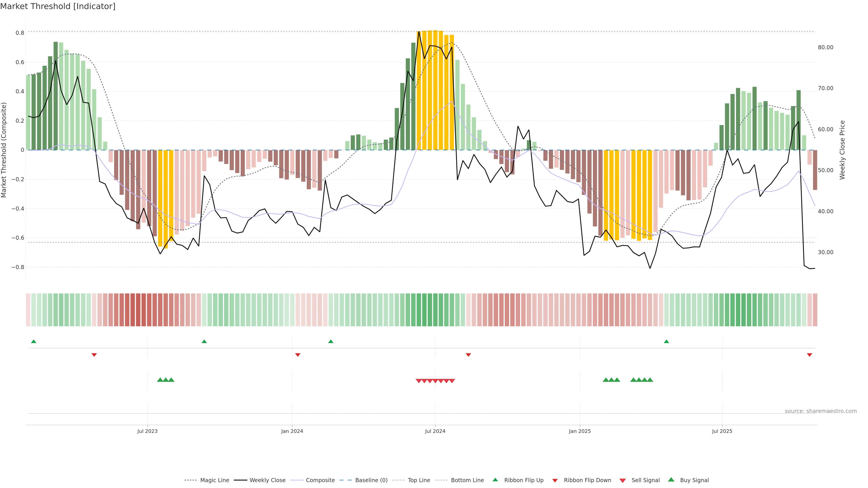Viewport: 868px width, 488px height.
Task: Click the first green Ribbon Flip Up marker
Action: 33,342
